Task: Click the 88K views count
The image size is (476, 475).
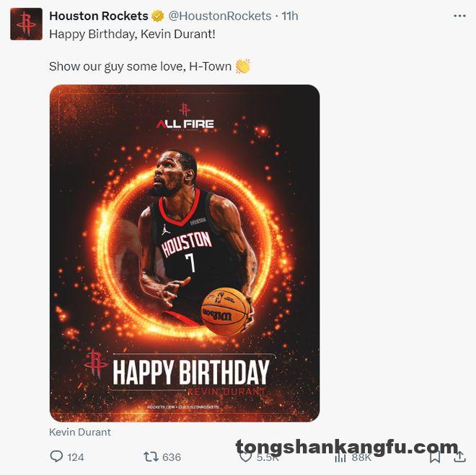Action: tap(361, 457)
